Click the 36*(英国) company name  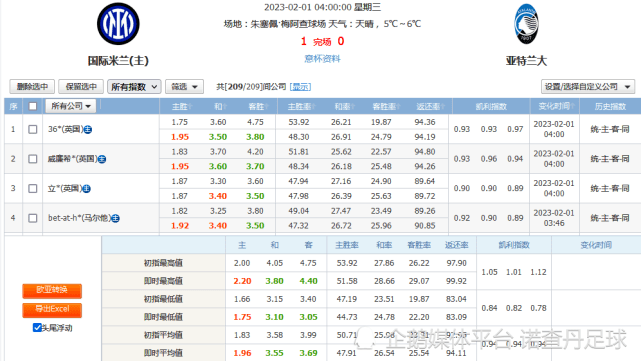[65, 130]
